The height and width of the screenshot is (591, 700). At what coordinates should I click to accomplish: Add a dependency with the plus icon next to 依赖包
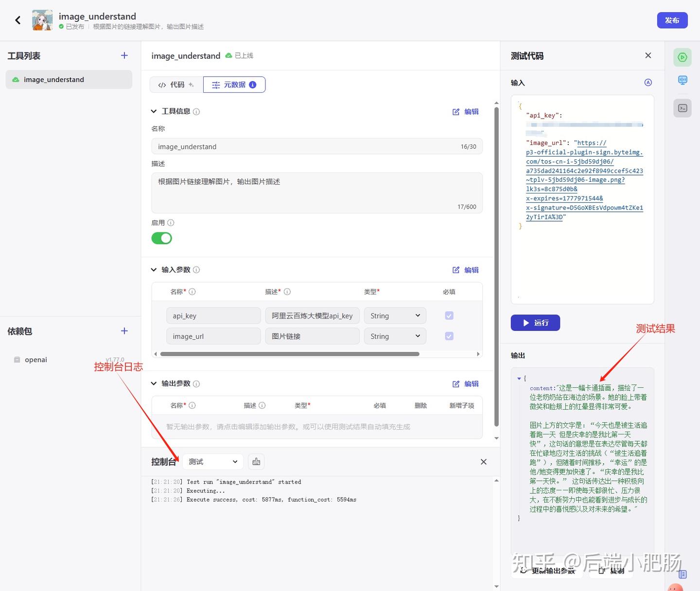pyautogui.click(x=124, y=331)
